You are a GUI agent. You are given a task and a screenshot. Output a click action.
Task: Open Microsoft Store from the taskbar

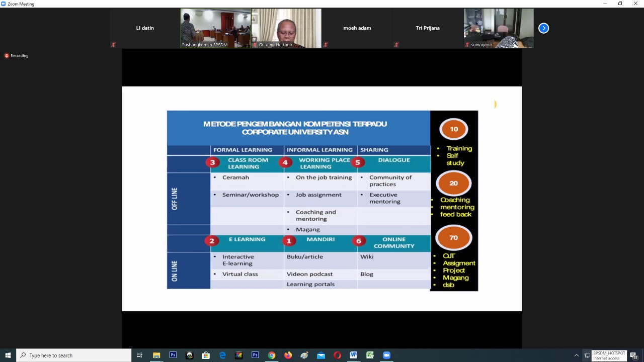coord(206,355)
